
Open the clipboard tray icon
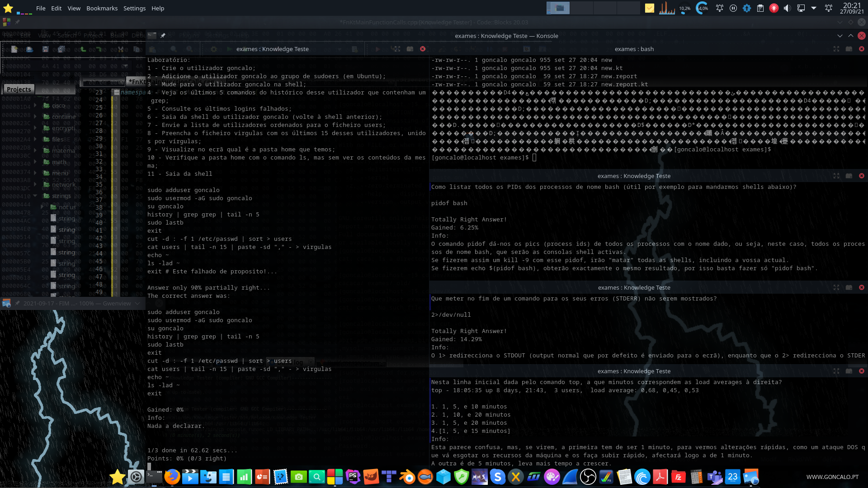(x=760, y=8)
